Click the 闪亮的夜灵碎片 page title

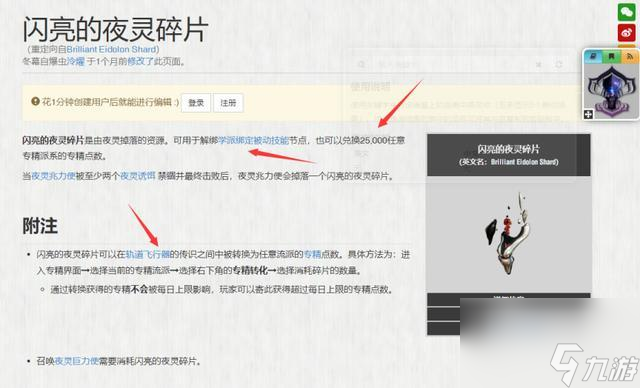[116, 29]
